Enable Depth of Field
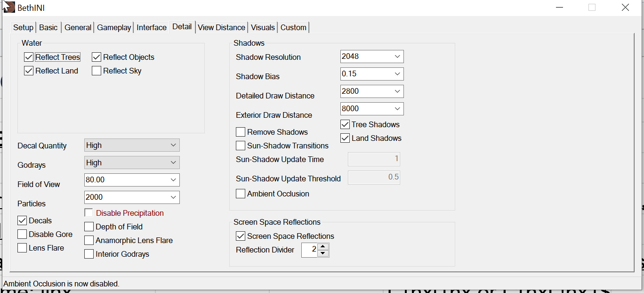Viewport: 644px width, 293px height. [89, 227]
